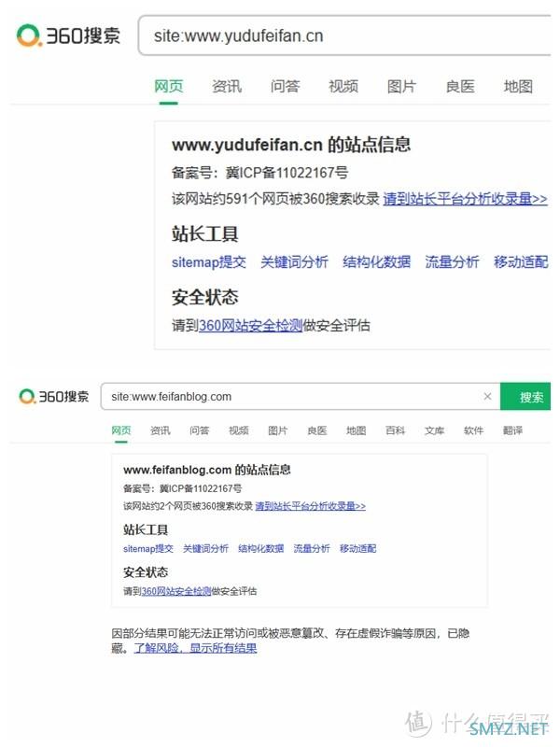The width and height of the screenshot is (560, 747).
Task: Click 了解风险，显示所有结果 link
Action: (195, 648)
